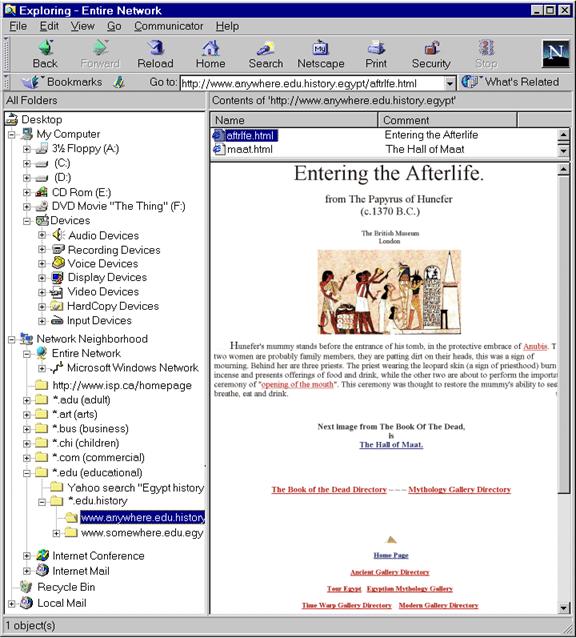Collapse the *.edu (educational) folder
This screenshot has width=576, height=638.
[x=27, y=473]
